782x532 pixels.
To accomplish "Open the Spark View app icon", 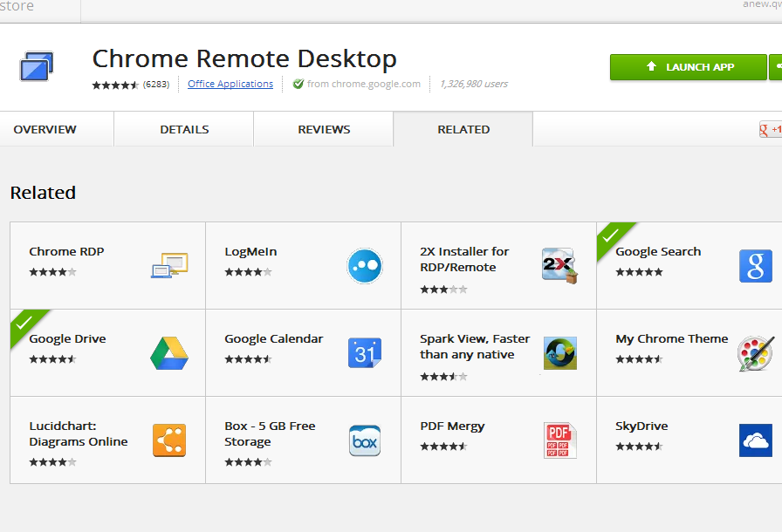I will tap(560, 353).
